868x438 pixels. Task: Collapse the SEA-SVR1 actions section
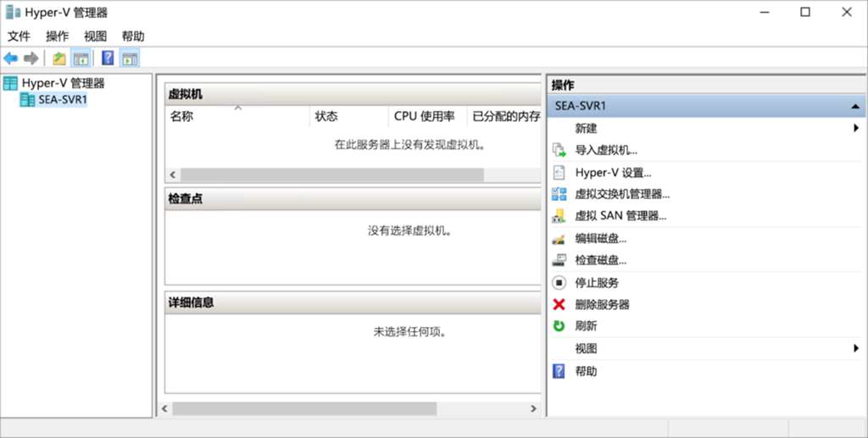pyautogui.click(x=855, y=107)
